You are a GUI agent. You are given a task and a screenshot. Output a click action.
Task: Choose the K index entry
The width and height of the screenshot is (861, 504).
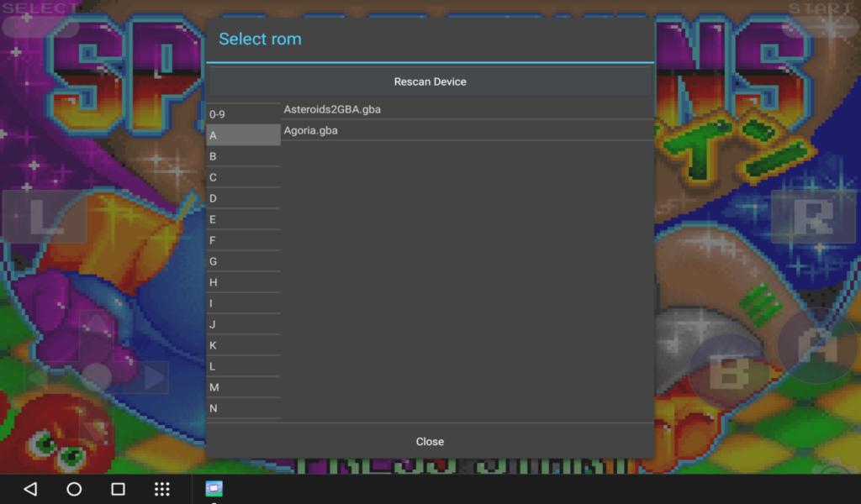click(243, 345)
